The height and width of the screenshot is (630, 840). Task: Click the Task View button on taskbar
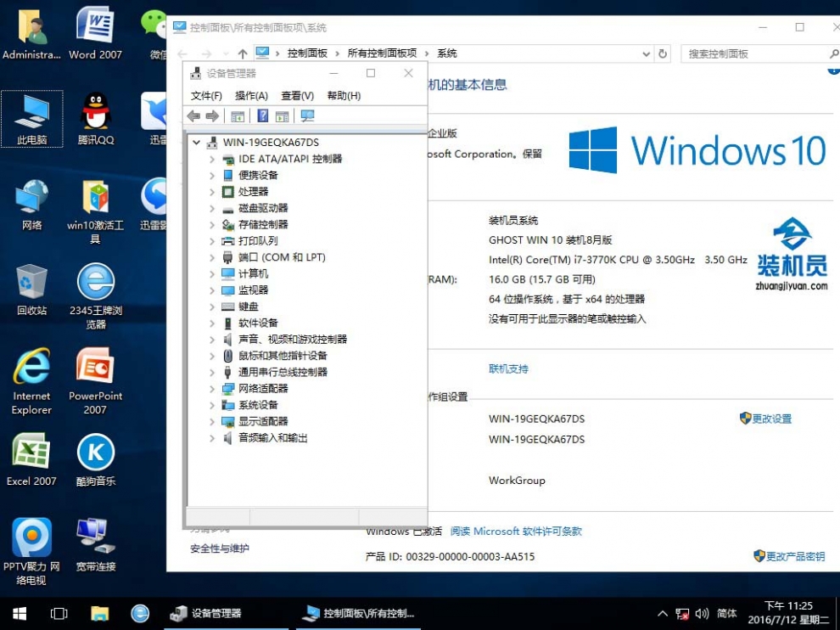(x=59, y=613)
